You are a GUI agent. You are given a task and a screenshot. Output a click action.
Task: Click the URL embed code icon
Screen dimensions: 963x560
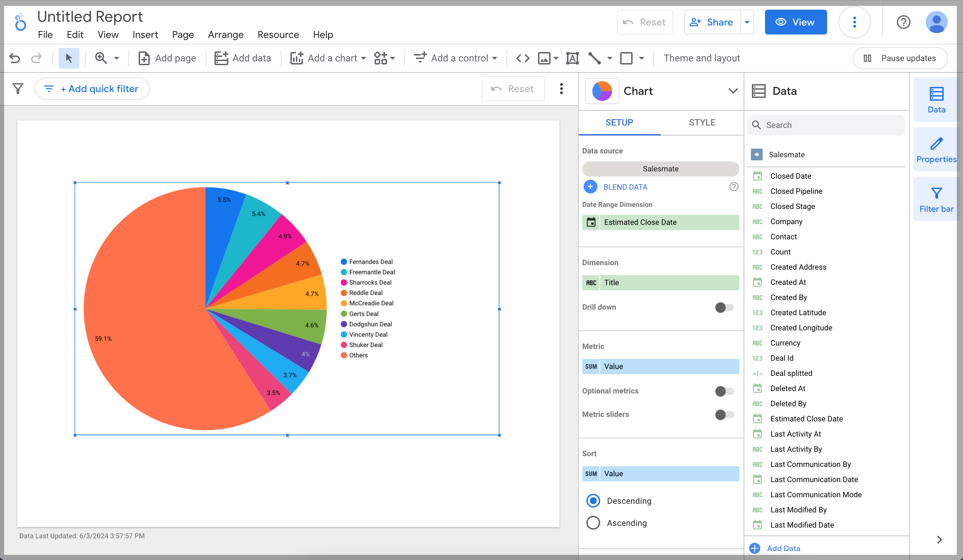tap(523, 58)
